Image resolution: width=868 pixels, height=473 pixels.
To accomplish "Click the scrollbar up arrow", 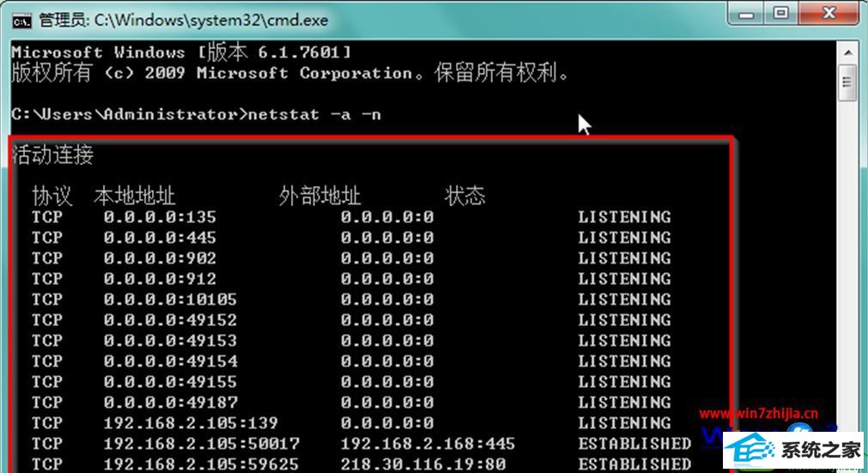I will 847,52.
